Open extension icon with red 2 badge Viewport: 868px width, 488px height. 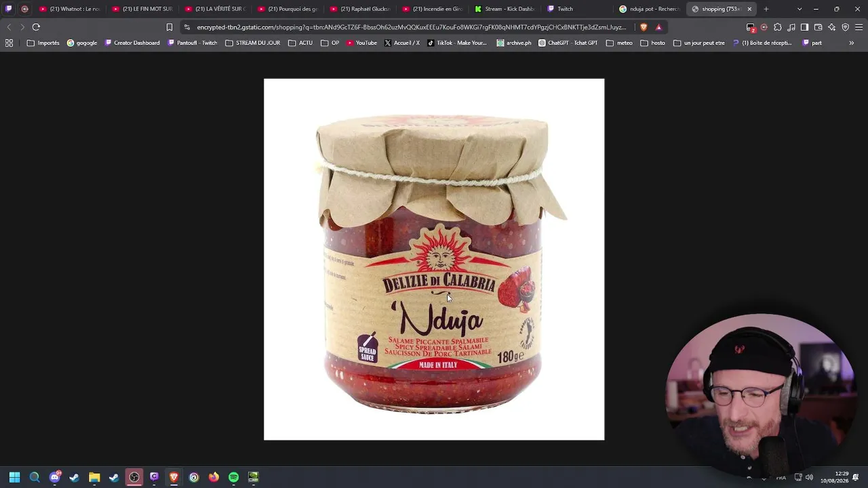tap(751, 27)
